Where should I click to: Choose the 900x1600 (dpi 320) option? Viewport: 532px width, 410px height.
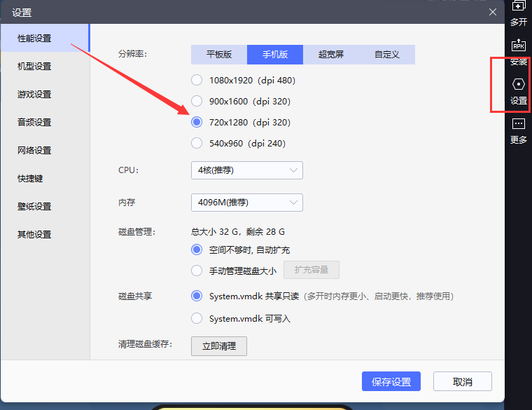click(197, 101)
